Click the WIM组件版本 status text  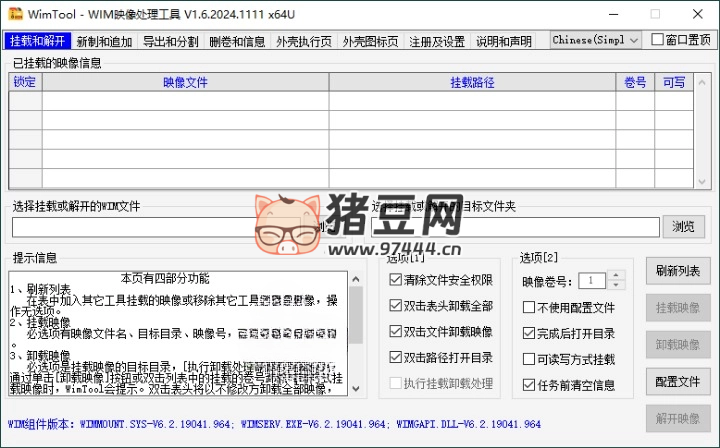(x=274, y=424)
